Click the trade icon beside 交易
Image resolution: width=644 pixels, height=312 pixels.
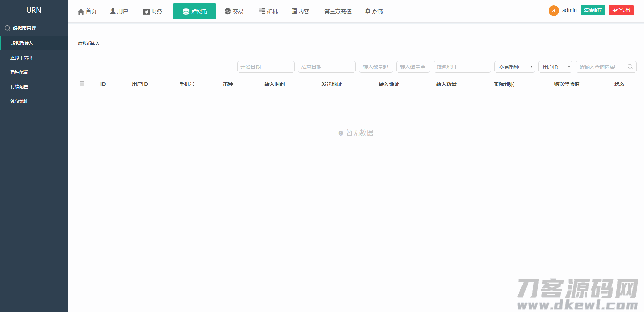(x=228, y=11)
